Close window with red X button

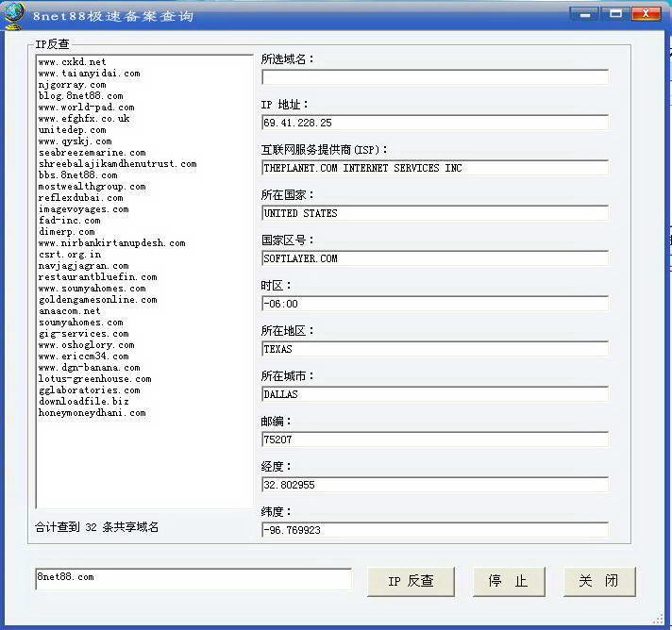[646, 14]
